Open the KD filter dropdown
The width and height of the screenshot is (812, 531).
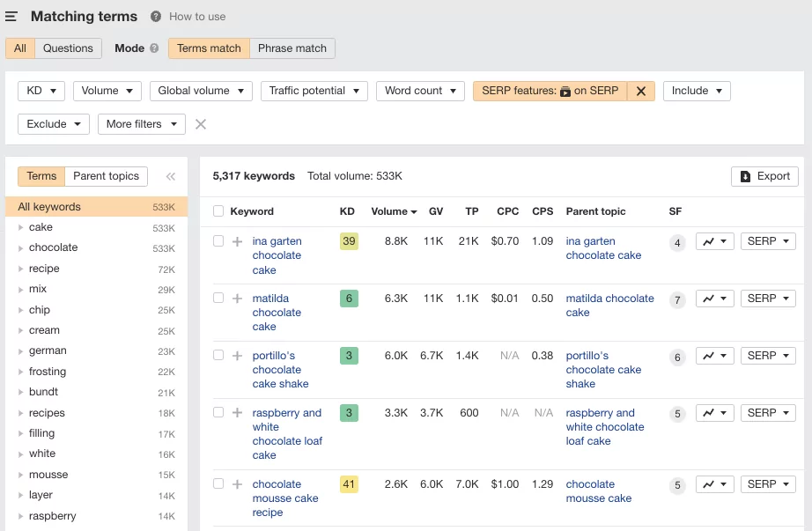41,91
